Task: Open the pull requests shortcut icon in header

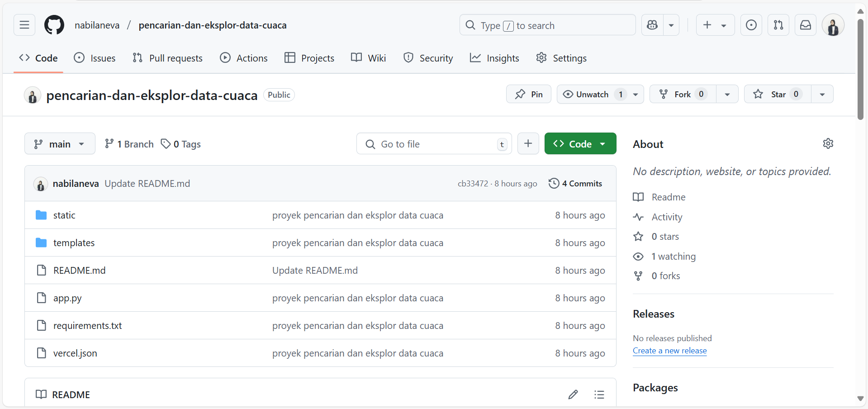Action: (778, 25)
